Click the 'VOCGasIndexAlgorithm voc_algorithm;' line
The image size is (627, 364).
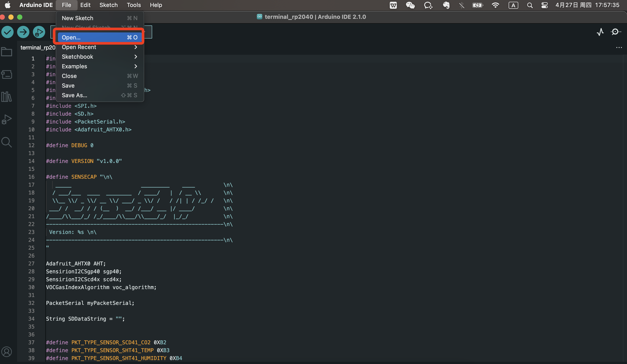coord(101,287)
